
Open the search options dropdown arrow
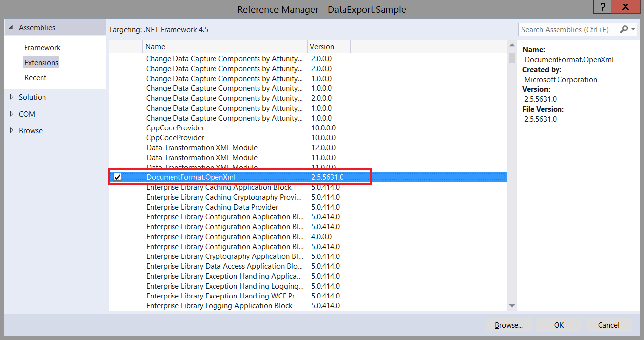pos(633,29)
